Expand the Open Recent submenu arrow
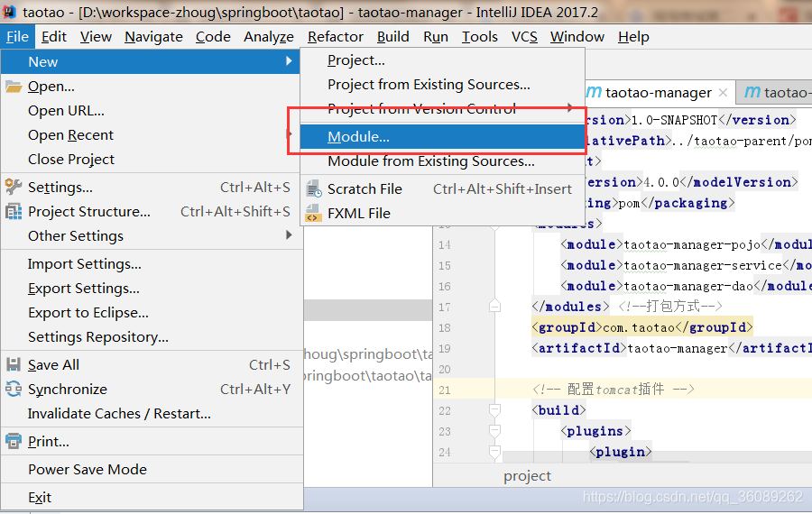Viewport: 812px width, 514px height. (289, 134)
